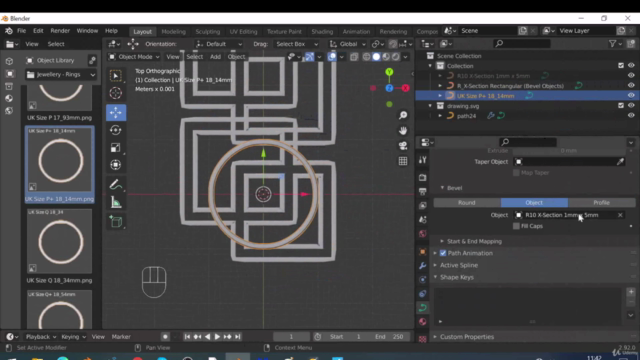Open the Drag Select Box dropdown
This screenshot has height=360, width=640.
(296, 44)
